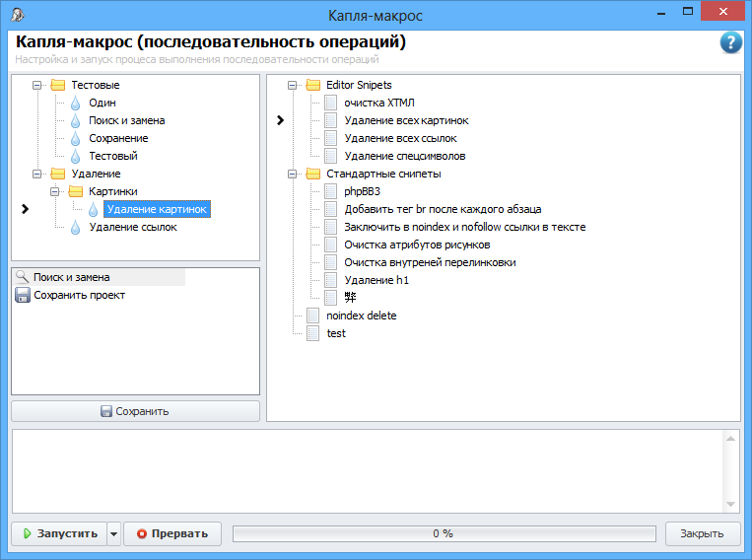Open the dropdown arrow beside Запустить
Screen dimensions: 752x560
click(114, 533)
